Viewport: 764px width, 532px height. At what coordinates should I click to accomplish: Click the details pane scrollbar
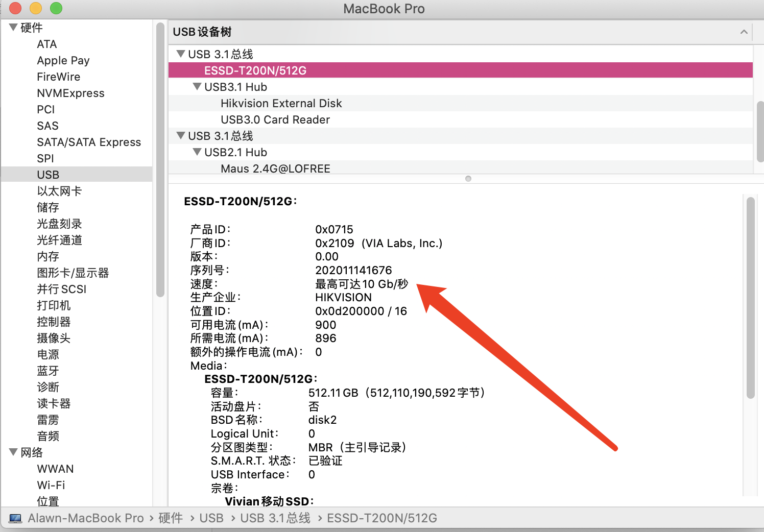(750, 297)
